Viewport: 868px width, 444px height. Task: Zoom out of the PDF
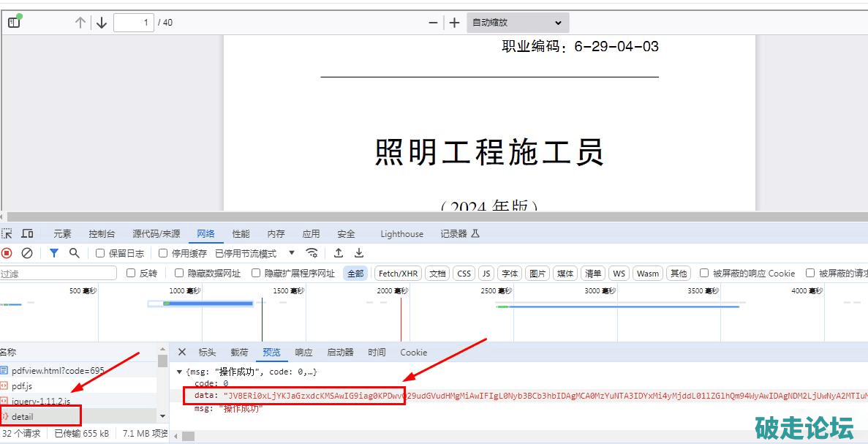coord(433,23)
